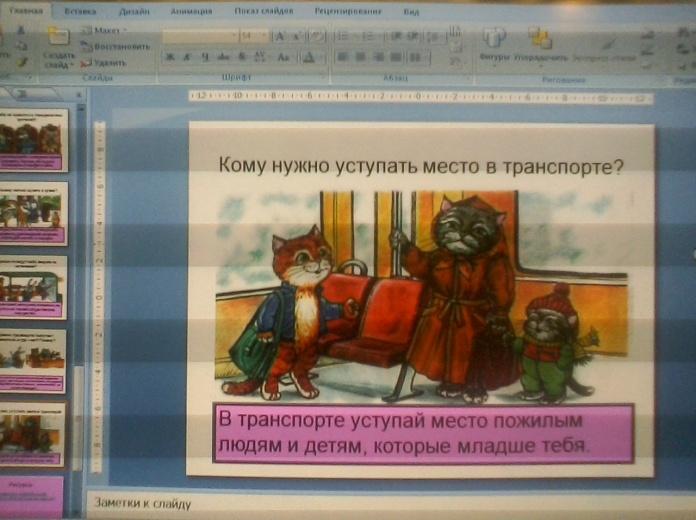This screenshot has height=520, width=696.
Task: Toggle underline Ч formatting
Action: pos(205,57)
